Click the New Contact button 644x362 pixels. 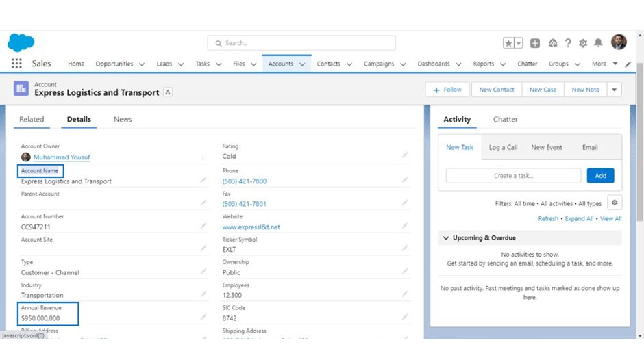pos(497,90)
